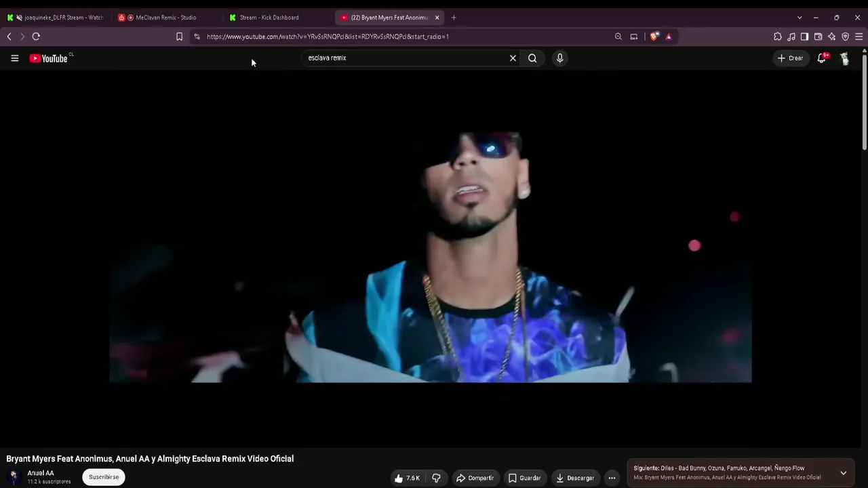
Task: Focus the browser address bar URL
Action: coord(328,37)
